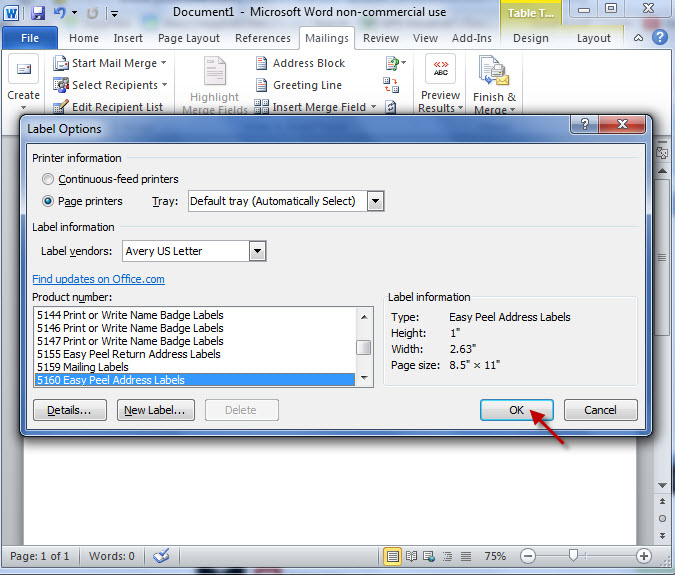The width and height of the screenshot is (675, 575).
Task: Click the 75% zoom level text
Action: tap(495, 556)
